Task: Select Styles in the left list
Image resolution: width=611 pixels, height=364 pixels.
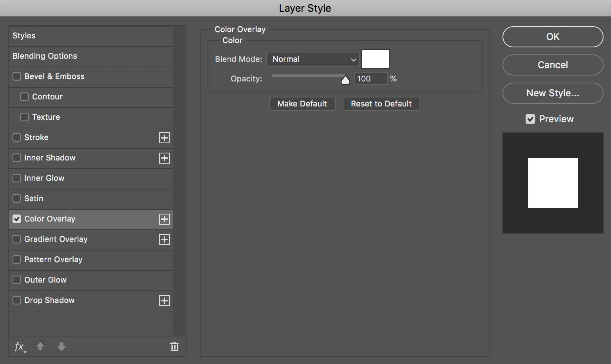Action: tap(24, 36)
